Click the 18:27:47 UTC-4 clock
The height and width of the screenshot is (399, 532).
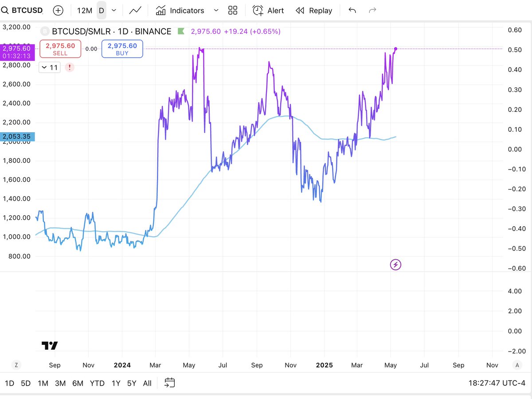click(497, 383)
